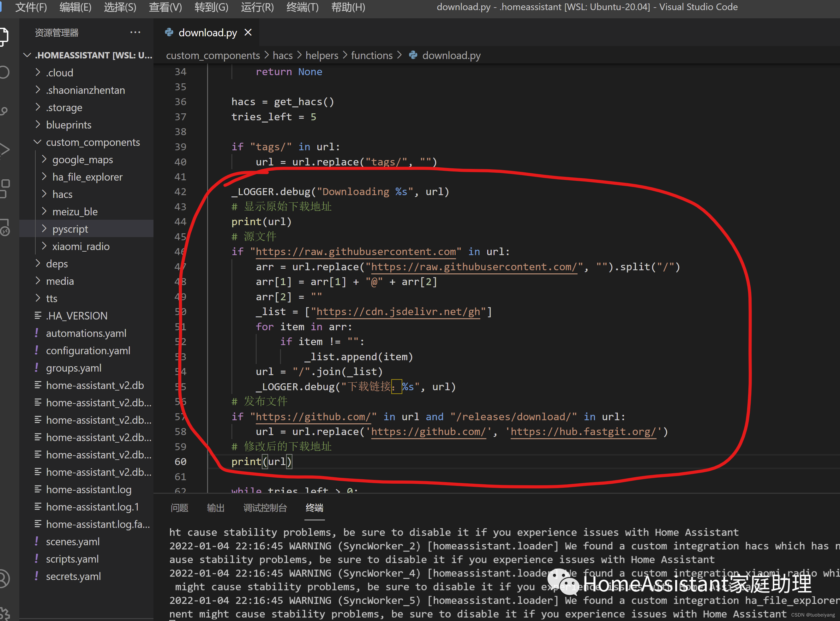The height and width of the screenshot is (621, 840).
Task: Open the 转到(G) menu
Action: click(211, 7)
